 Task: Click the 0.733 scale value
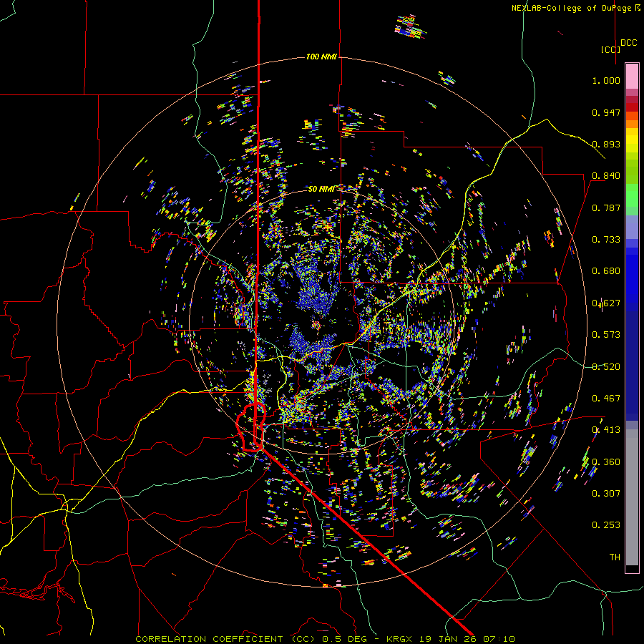(x=606, y=240)
